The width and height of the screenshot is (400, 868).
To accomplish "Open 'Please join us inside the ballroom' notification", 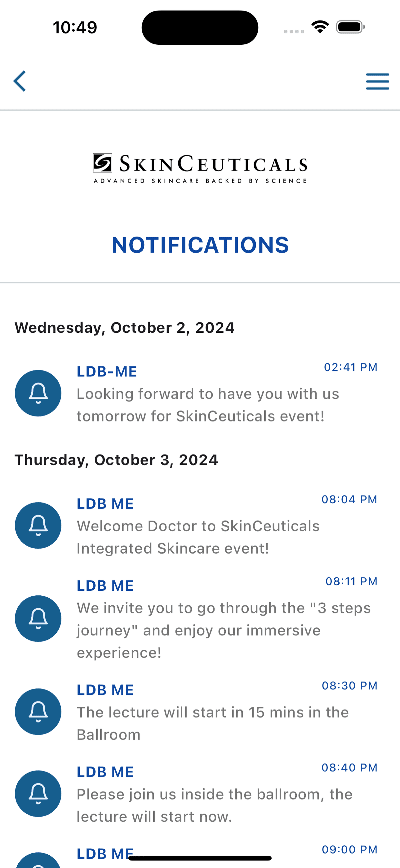I will click(x=214, y=805).
